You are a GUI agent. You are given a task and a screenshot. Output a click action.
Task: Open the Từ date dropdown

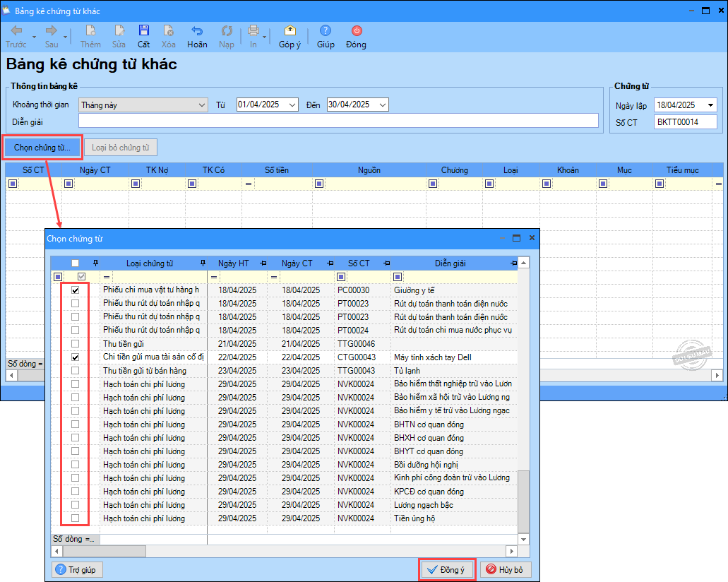click(292, 105)
